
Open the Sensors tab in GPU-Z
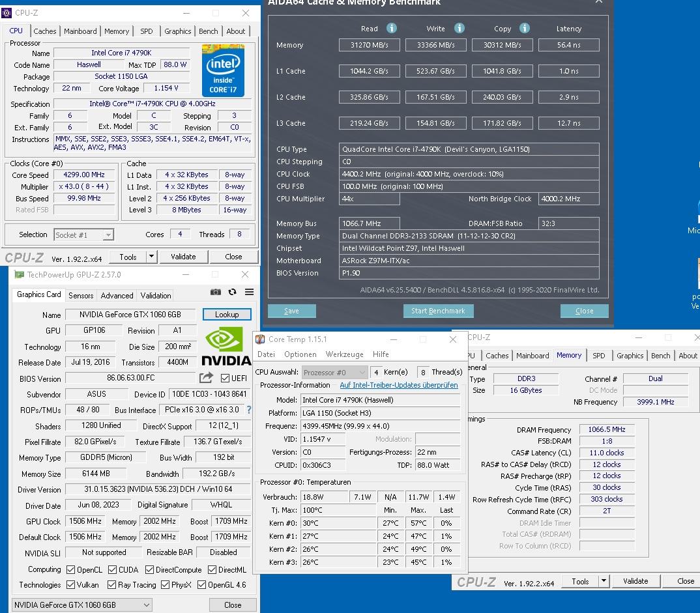click(81, 295)
